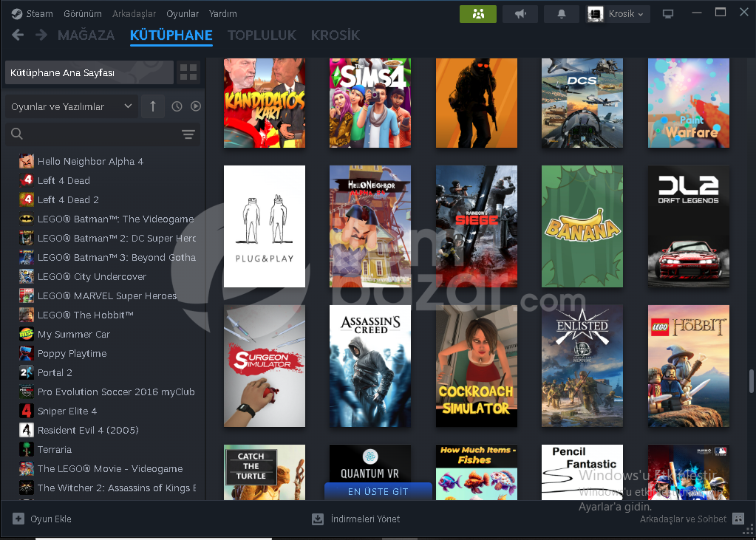Select the DCS World cover
756x540 pixels.
[x=582, y=103]
